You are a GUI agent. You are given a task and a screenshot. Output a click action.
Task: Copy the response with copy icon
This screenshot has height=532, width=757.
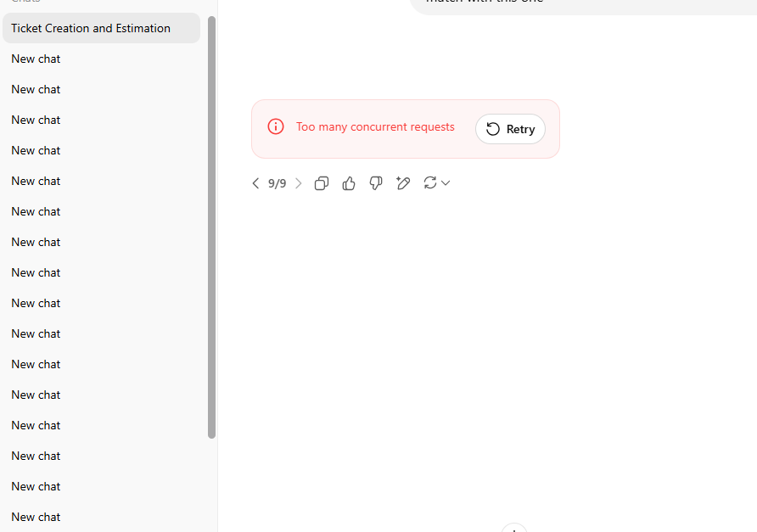click(322, 183)
